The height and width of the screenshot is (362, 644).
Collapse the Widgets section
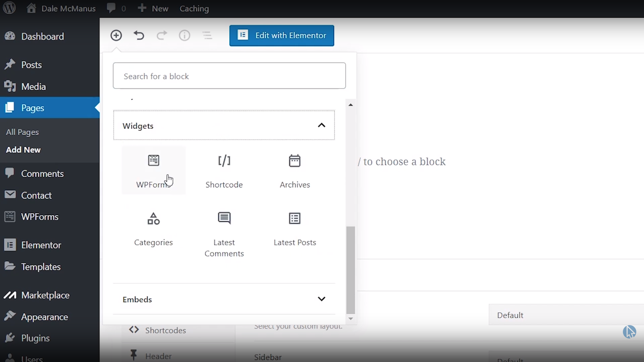click(x=224, y=125)
